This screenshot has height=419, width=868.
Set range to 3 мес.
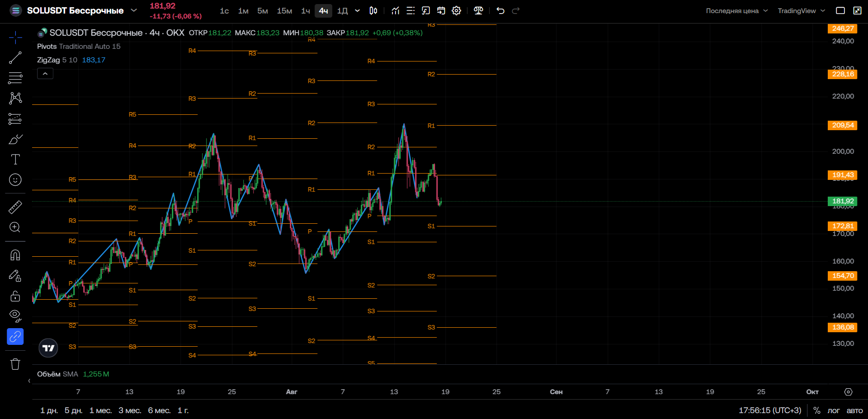click(130, 410)
